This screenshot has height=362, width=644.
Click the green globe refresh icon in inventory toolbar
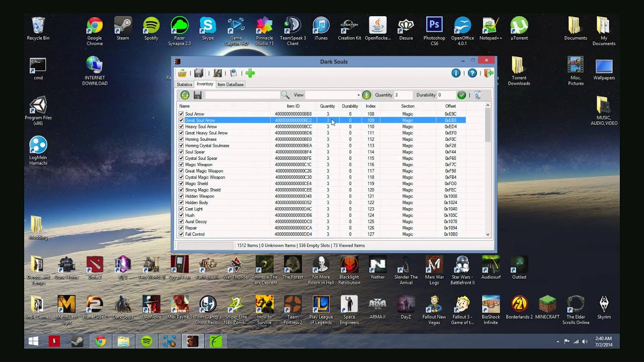[x=185, y=95]
